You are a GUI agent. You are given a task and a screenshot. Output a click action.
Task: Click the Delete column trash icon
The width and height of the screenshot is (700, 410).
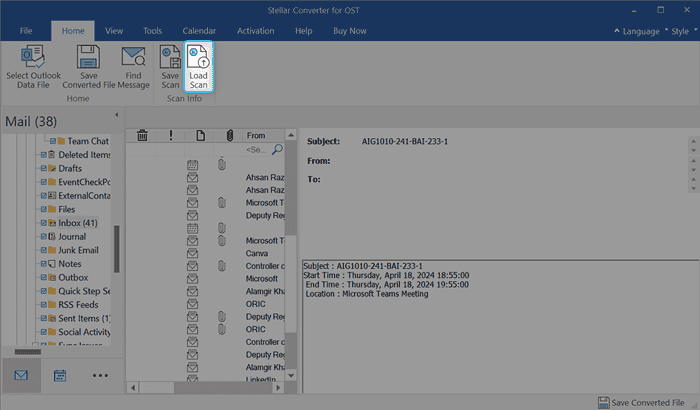point(143,135)
